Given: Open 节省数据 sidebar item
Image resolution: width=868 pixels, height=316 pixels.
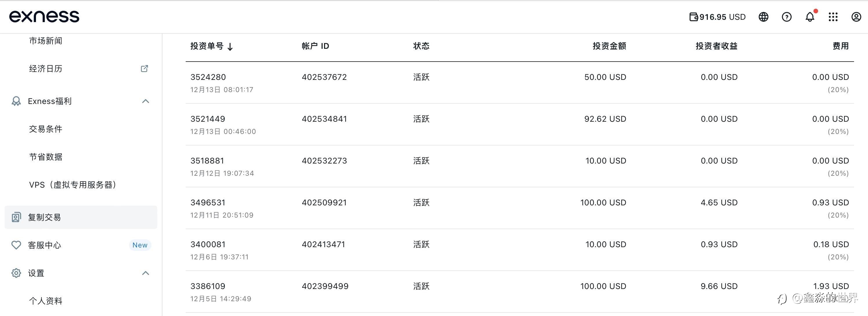Looking at the screenshot, I should tap(46, 157).
